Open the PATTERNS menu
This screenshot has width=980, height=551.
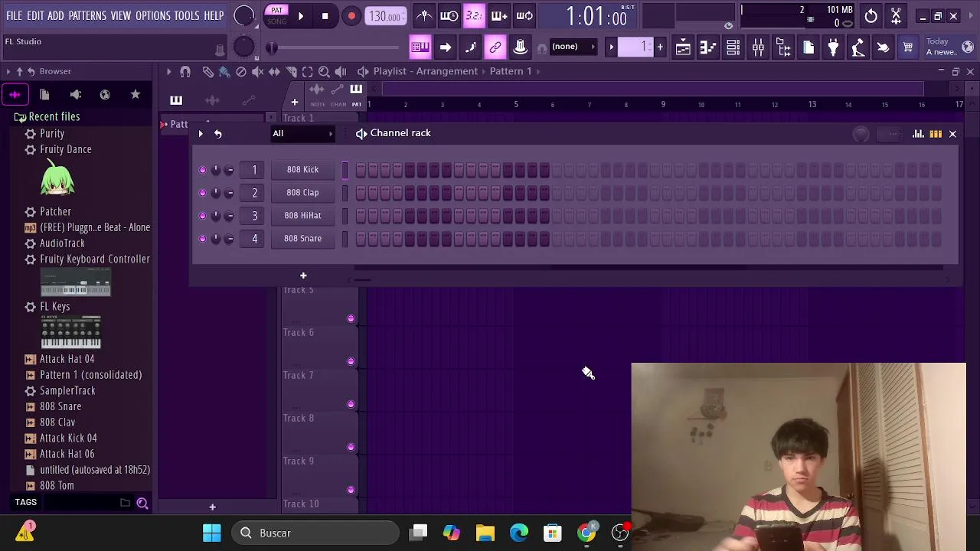click(x=87, y=15)
